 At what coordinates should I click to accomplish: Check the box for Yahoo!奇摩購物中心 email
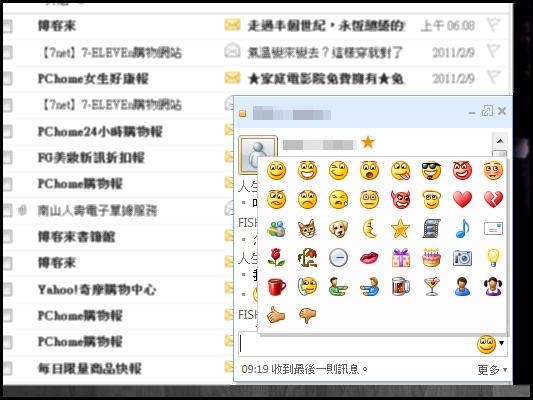click(x=7, y=290)
